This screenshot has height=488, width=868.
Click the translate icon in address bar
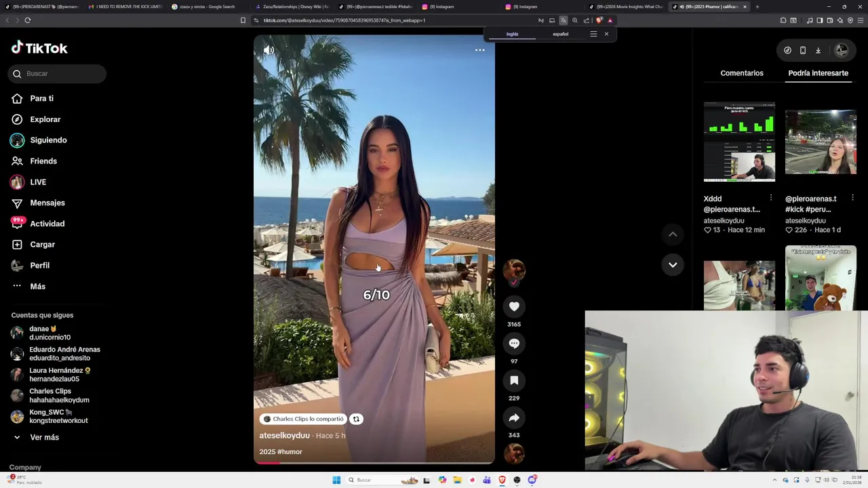563,20
